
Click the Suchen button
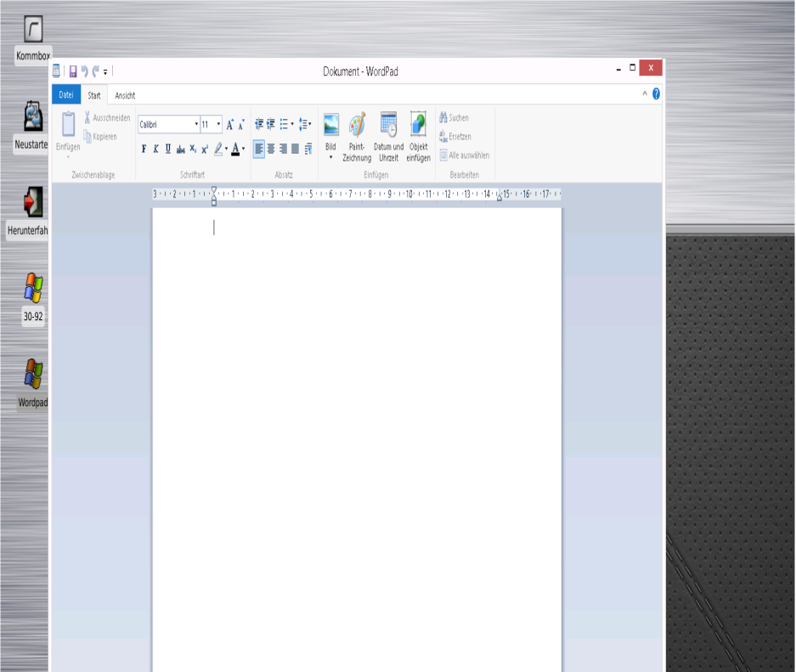point(454,118)
